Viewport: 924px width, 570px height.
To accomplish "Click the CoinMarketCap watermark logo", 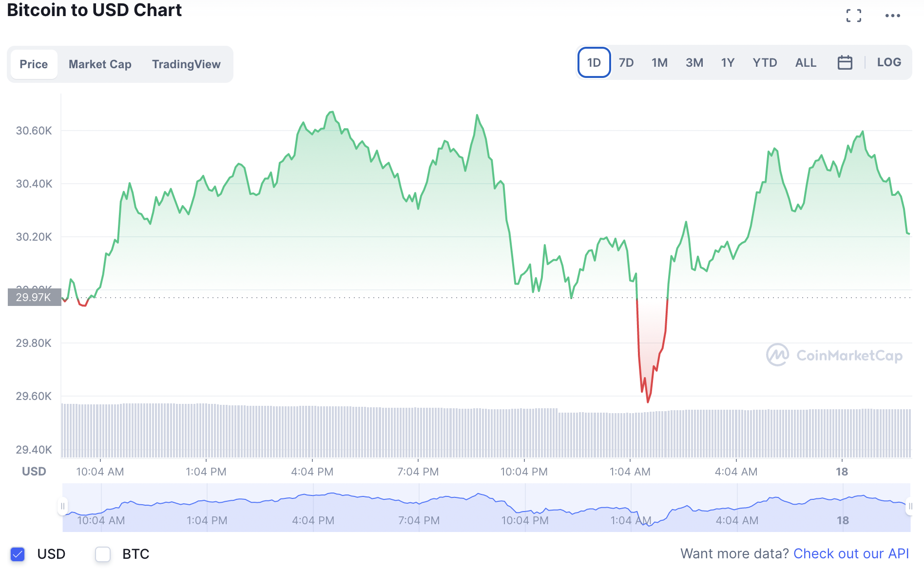I will coord(834,355).
